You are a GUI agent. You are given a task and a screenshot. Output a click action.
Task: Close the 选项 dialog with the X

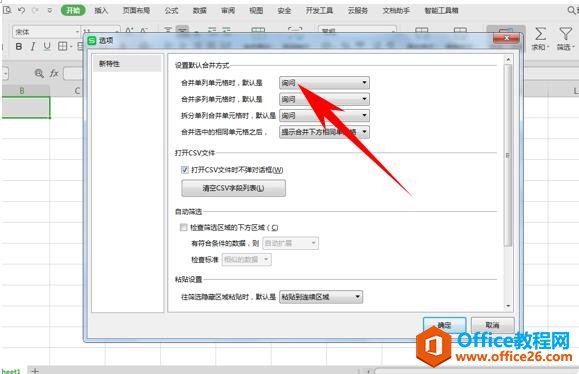tap(507, 38)
